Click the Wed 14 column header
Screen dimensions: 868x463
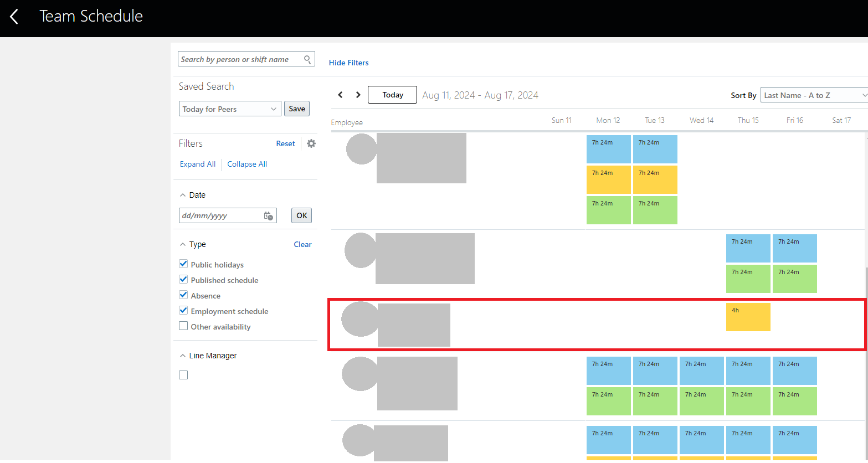tap(702, 120)
